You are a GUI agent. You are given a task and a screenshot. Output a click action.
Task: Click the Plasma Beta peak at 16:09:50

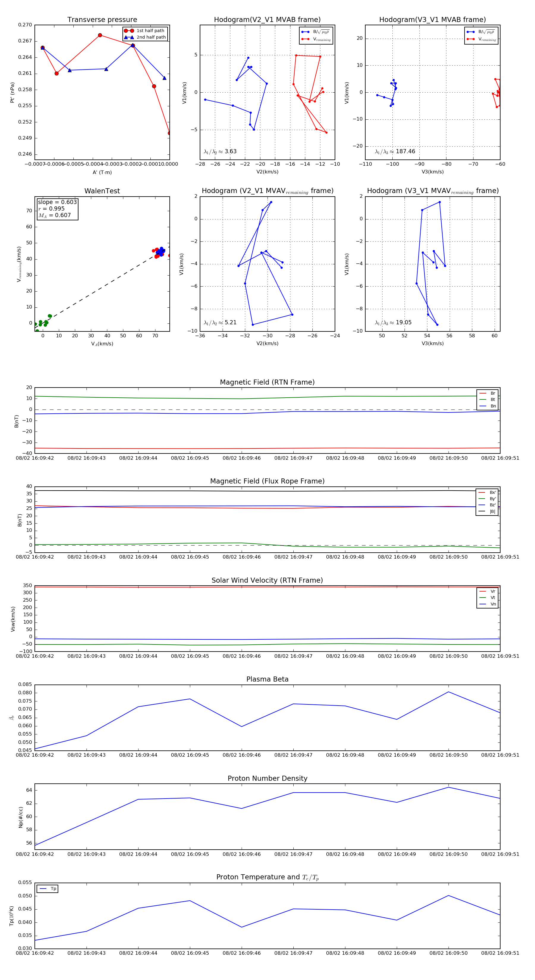click(x=449, y=692)
